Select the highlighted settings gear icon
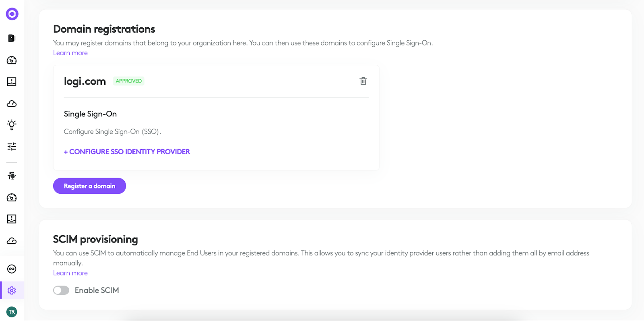Image resolution: width=644 pixels, height=321 pixels. tap(12, 290)
